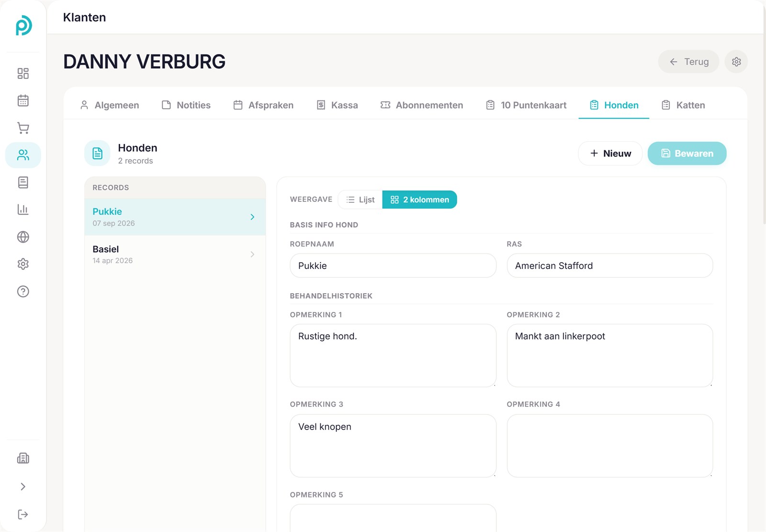766x532 pixels.
Task: Open the Abonnementen tab
Action: (x=422, y=105)
